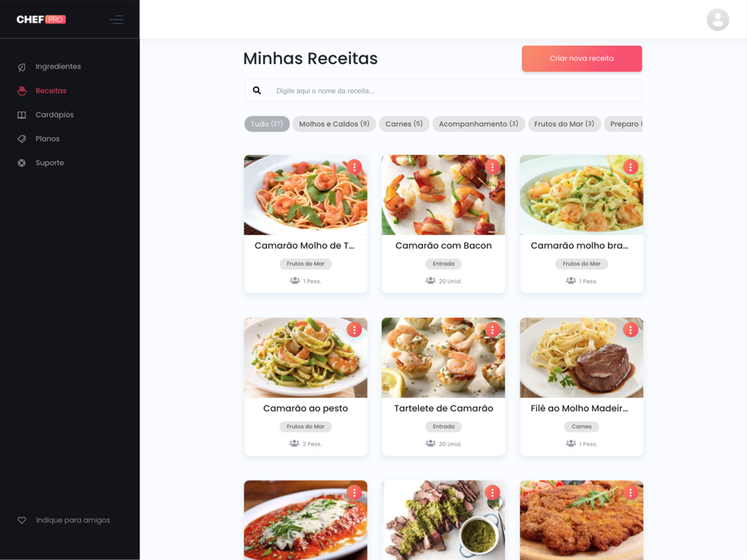Open the user profile avatar
This screenshot has height=560, width=747.
tap(717, 19)
